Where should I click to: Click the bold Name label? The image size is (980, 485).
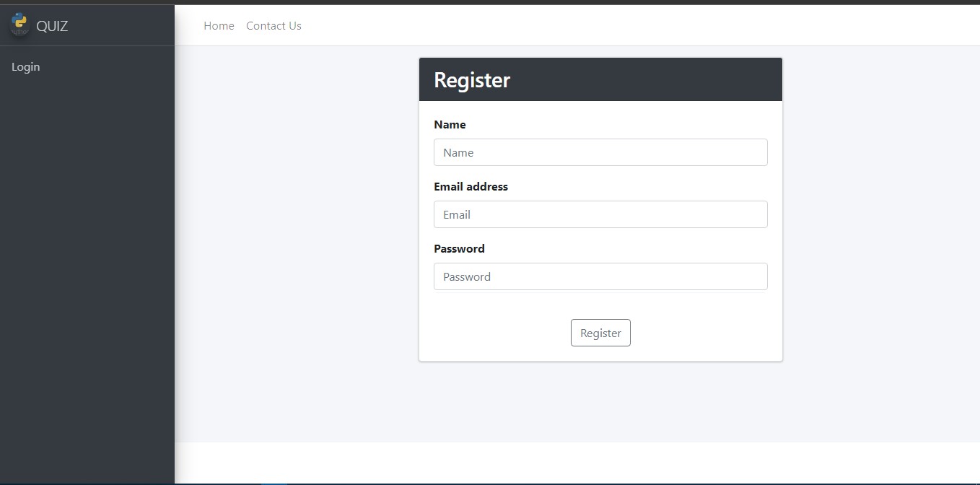point(450,124)
